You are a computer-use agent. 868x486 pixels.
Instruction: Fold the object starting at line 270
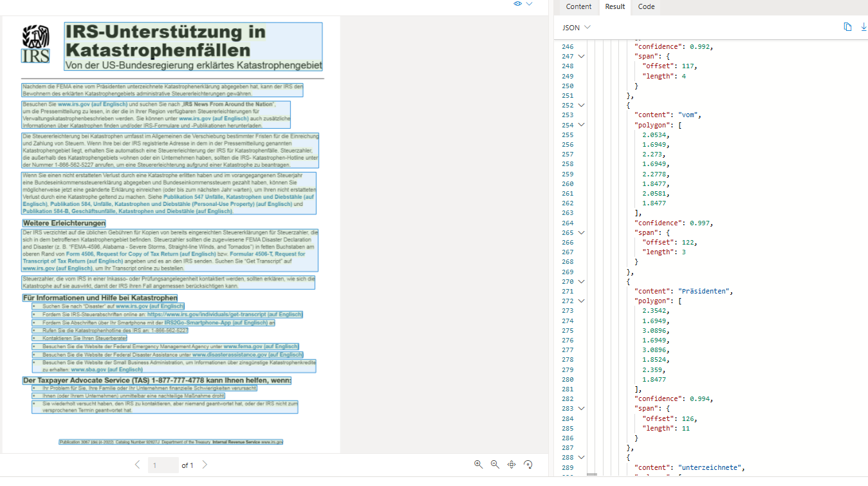pyautogui.click(x=582, y=281)
